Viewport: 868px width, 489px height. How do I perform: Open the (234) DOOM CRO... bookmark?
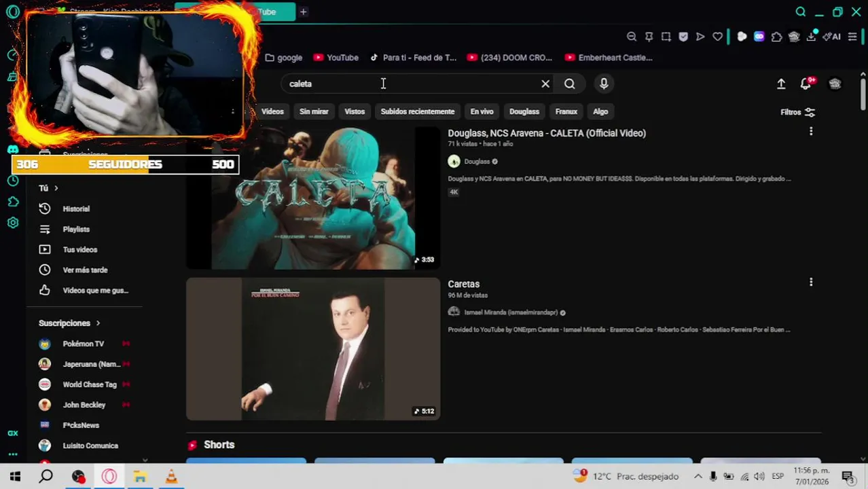(510, 58)
